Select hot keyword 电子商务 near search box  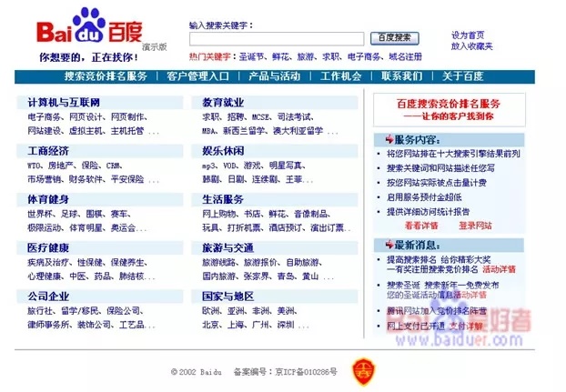point(364,57)
